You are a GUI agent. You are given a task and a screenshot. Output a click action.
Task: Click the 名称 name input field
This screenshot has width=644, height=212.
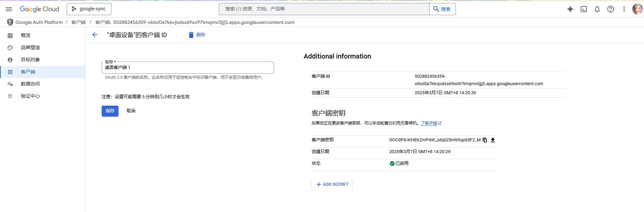pos(188,67)
